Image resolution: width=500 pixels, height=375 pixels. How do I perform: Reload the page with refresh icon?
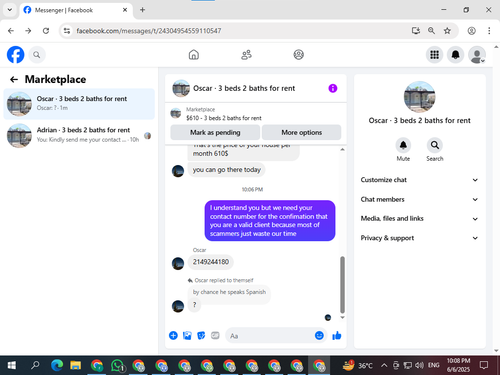tap(46, 31)
